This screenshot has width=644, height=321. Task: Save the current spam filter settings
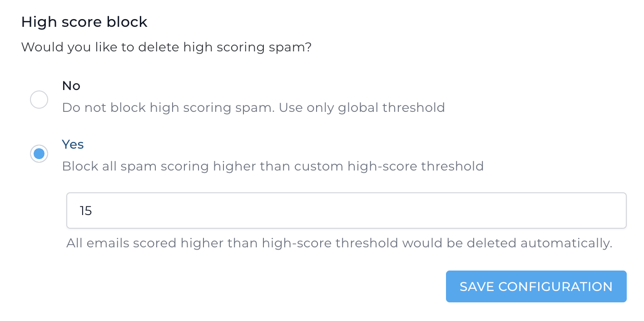(536, 286)
